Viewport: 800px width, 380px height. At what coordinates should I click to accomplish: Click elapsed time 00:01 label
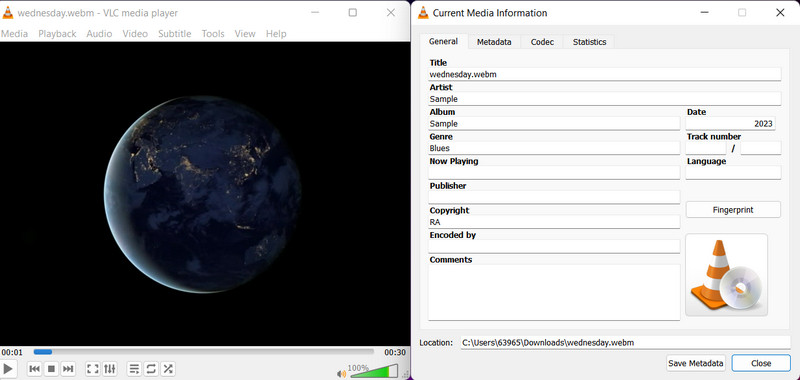pos(12,352)
